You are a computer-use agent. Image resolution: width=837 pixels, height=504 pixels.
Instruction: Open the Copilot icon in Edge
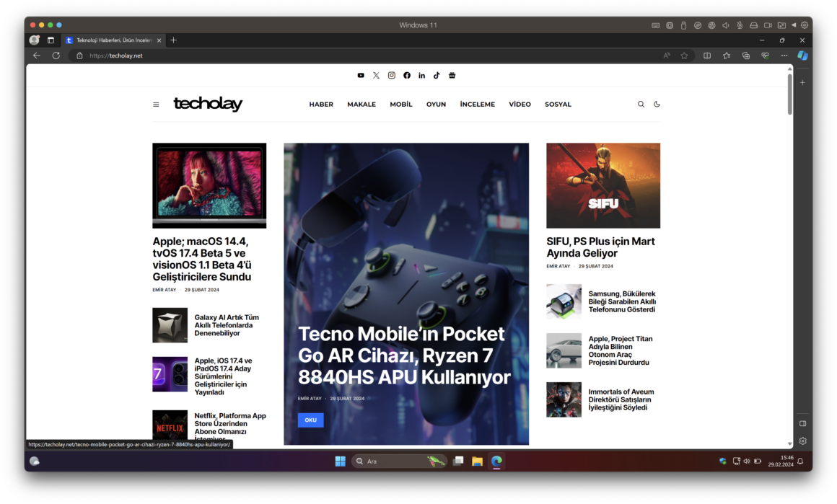tap(803, 56)
